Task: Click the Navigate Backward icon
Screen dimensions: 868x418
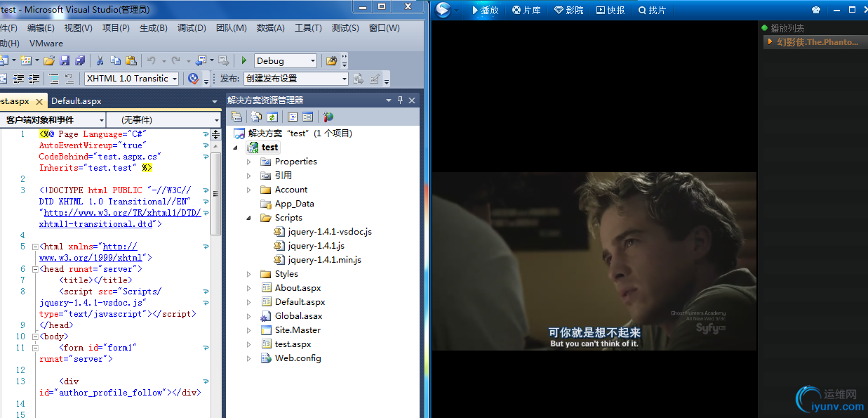Action: coord(201,61)
